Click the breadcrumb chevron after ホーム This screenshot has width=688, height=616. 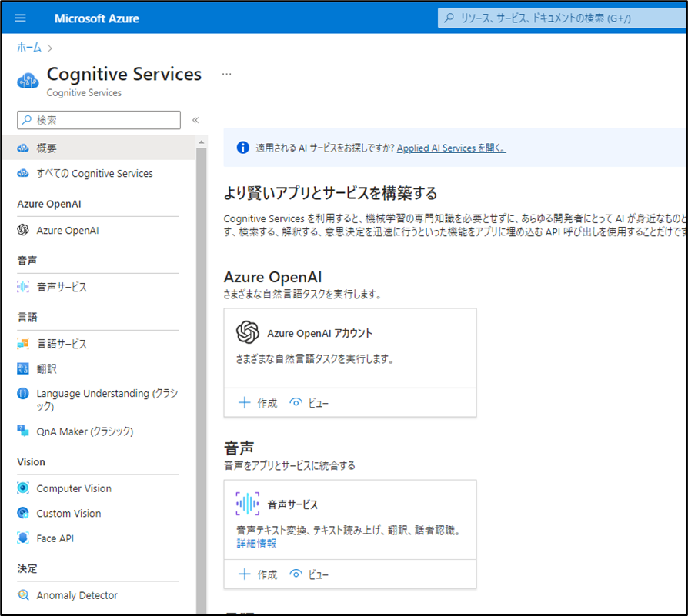point(49,48)
